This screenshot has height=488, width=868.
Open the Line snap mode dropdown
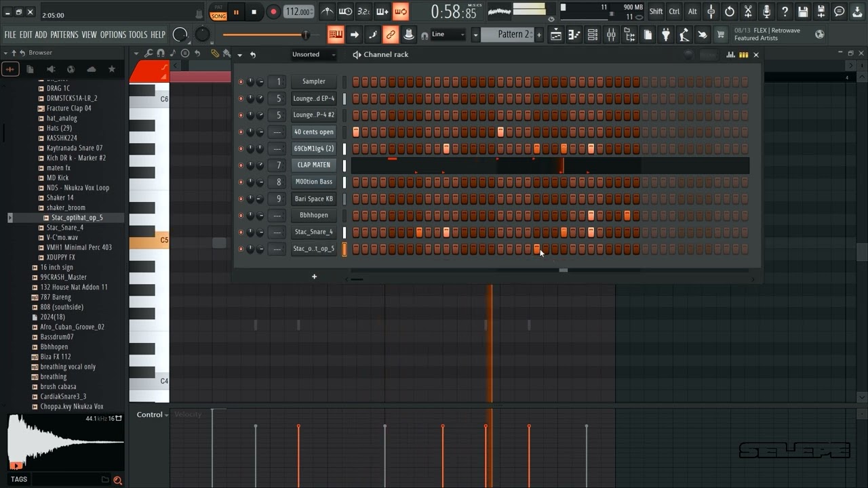[448, 35]
